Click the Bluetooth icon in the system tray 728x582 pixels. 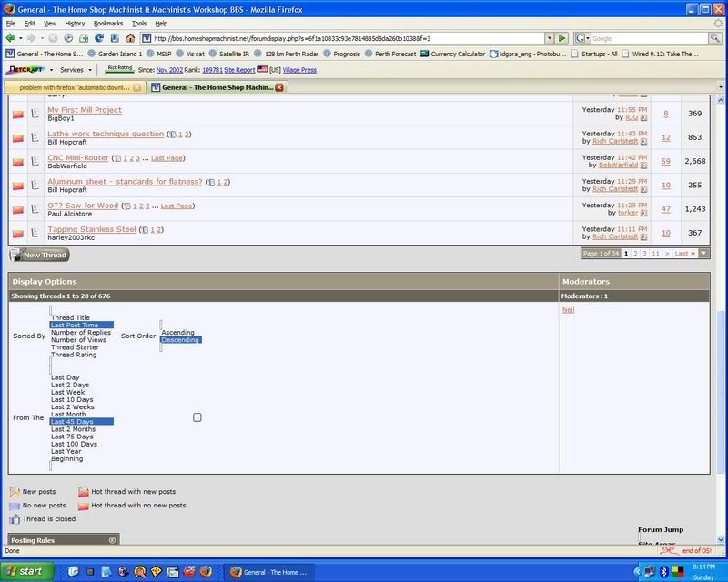point(663,571)
